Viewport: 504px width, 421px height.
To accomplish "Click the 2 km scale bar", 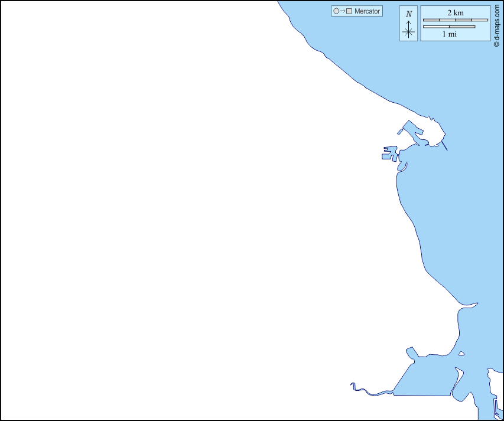I will click(455, 20).
